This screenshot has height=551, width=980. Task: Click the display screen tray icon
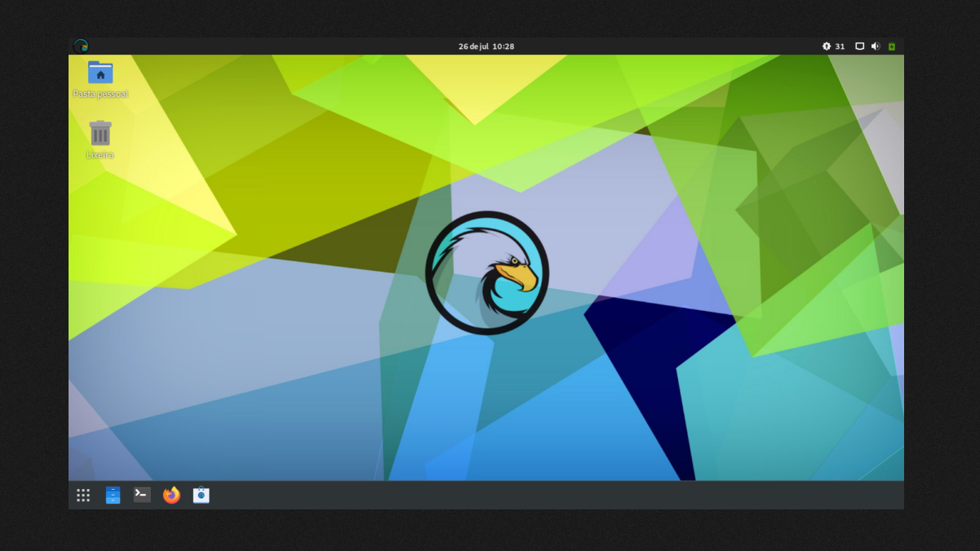[859, 47]
